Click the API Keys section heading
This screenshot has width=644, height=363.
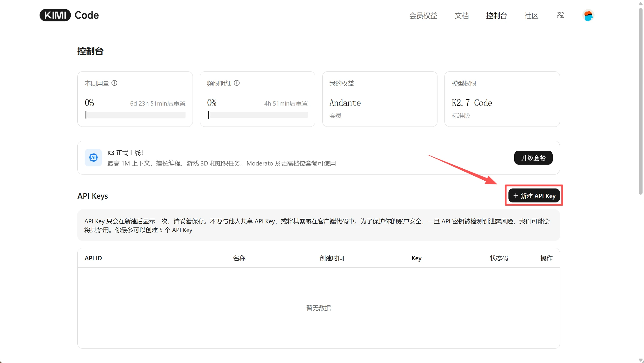(x=92, y=196)
